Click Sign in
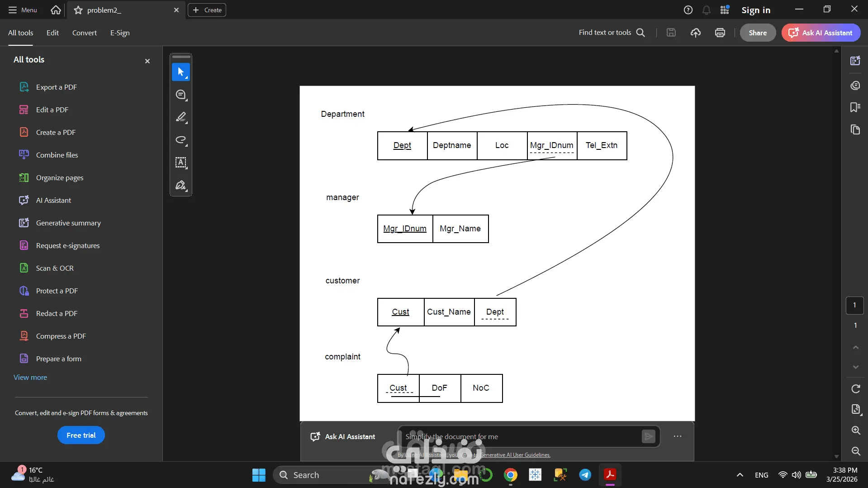Image resolution: width=868 pixels, height=488 pixels. pos(756,10)
